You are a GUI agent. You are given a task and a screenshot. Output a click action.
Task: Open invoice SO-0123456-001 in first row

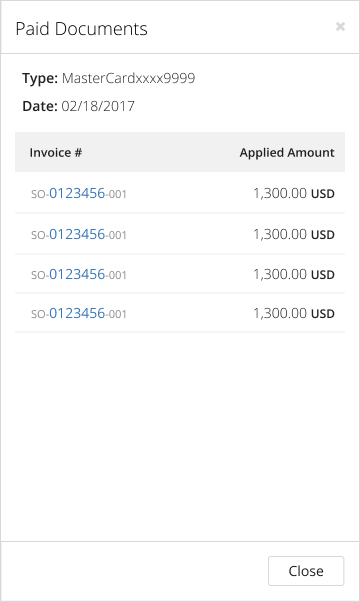(x=79, y=193)
